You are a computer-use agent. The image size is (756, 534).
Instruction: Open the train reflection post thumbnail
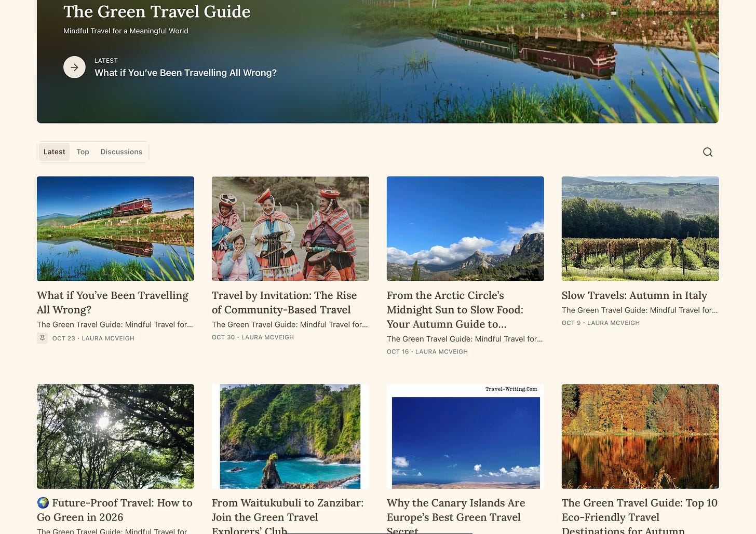click(x=115, y=229)
